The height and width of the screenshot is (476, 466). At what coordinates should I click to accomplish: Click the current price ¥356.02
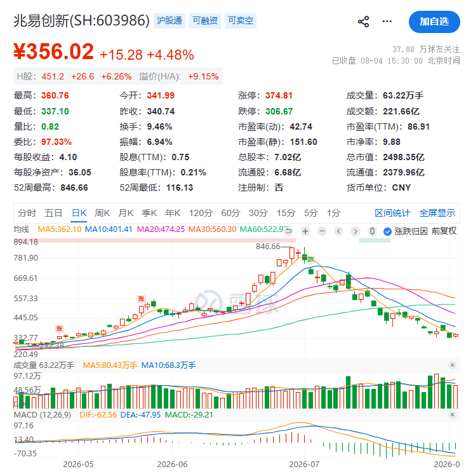point(54,51)
